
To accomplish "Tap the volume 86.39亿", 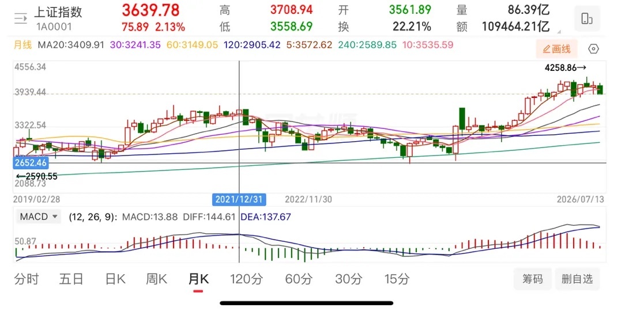I will click(x=528, y=10).
